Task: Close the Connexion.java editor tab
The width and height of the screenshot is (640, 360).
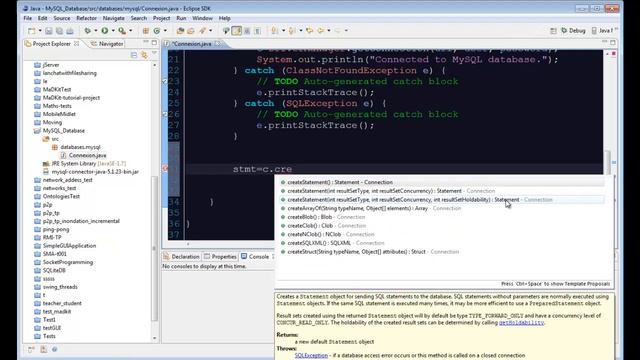Action: click(218, 44)
